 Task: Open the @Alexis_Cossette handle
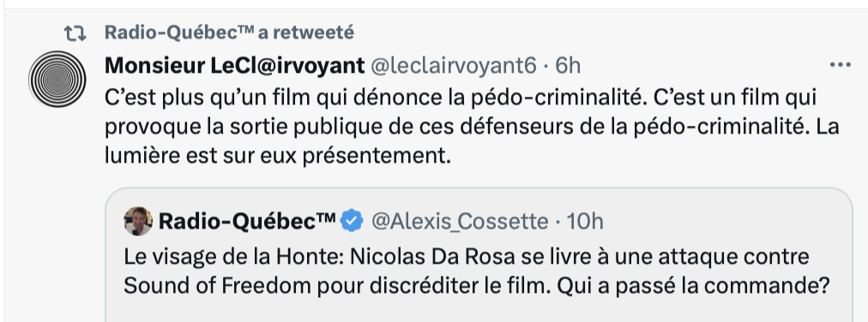[x=459, y=222]
